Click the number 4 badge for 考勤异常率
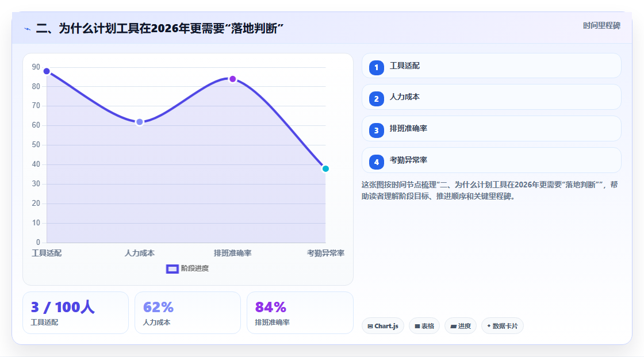This screenshot has width=644, height=357. coord(376,162)
